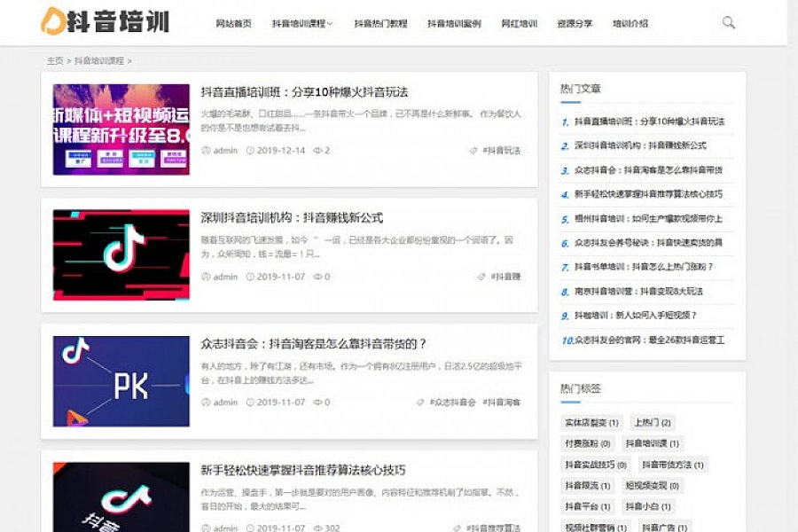Screen dimensions: 798x532
Task: Open hot article 7 抖音书单培训
Action: tap(644, 266)
